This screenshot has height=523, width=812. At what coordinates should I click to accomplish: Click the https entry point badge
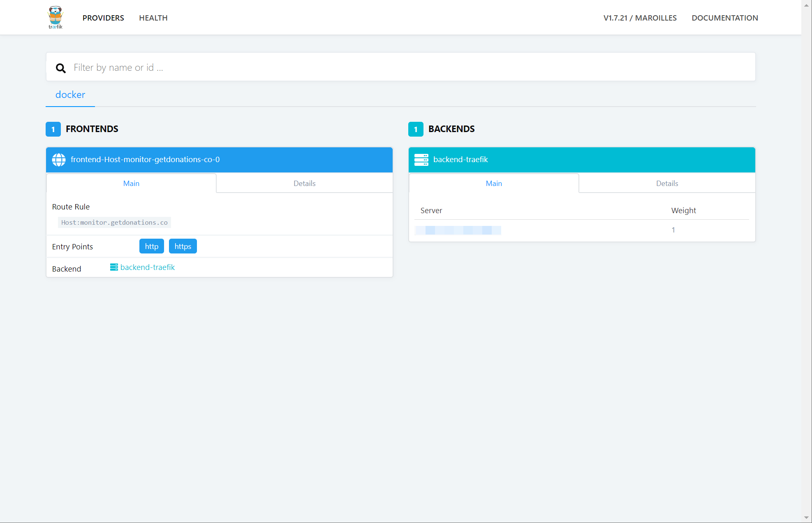click(x=183, y=246)
